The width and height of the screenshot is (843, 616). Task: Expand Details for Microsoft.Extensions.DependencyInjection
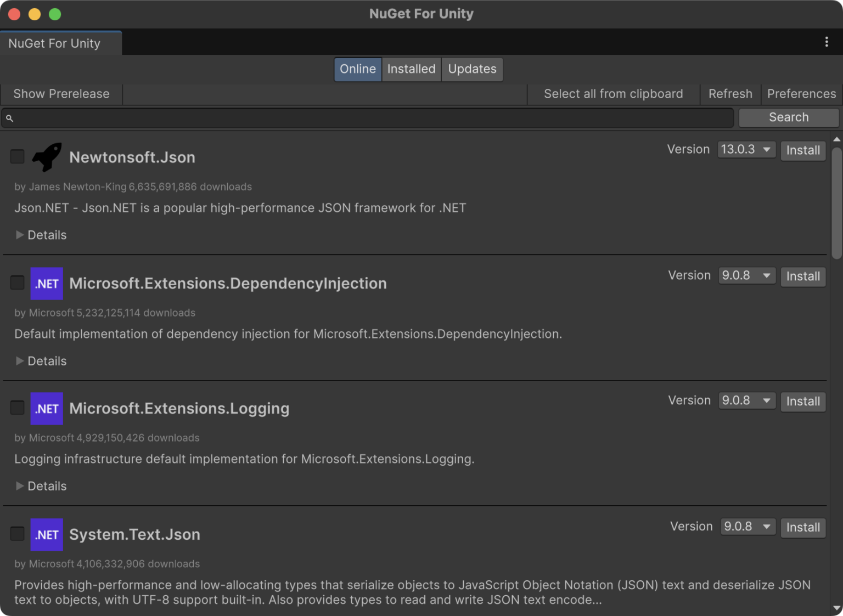[x=40, y=361]
